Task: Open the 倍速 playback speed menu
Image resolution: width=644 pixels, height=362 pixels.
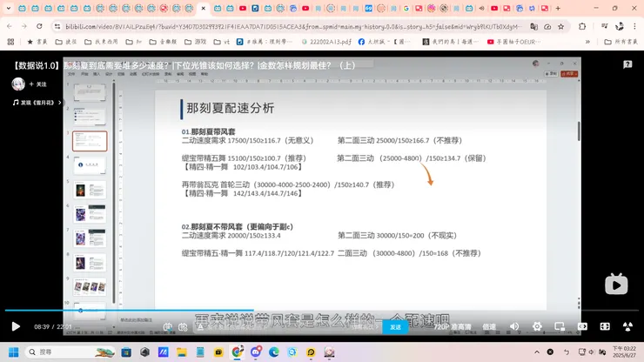Action: (x=489, y=326)
